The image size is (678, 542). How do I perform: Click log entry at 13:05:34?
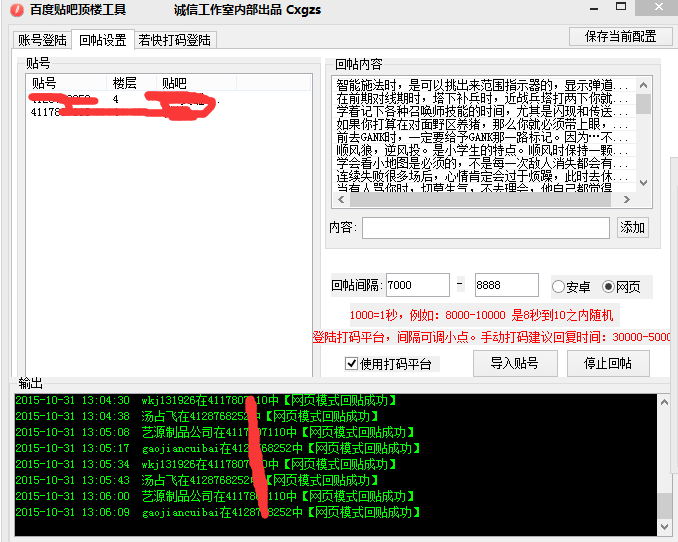[x=206, y=464]
